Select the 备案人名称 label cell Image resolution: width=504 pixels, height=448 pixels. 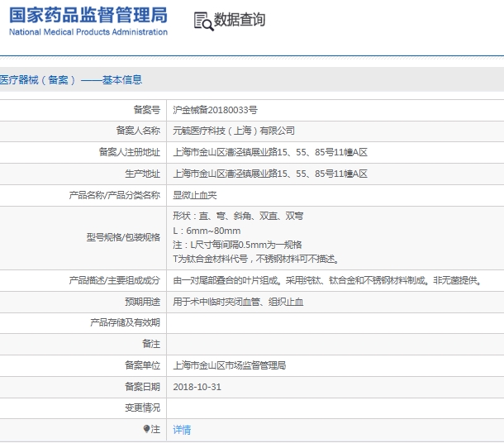(138, 131)
